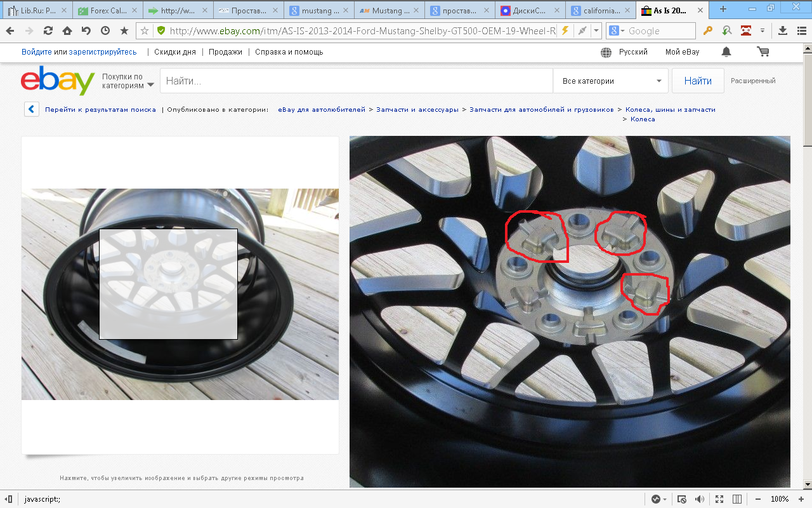Screen dimensions: 812x508
Task: Open the Колеса breadcrumb link
Action: (x=643, y=119)
